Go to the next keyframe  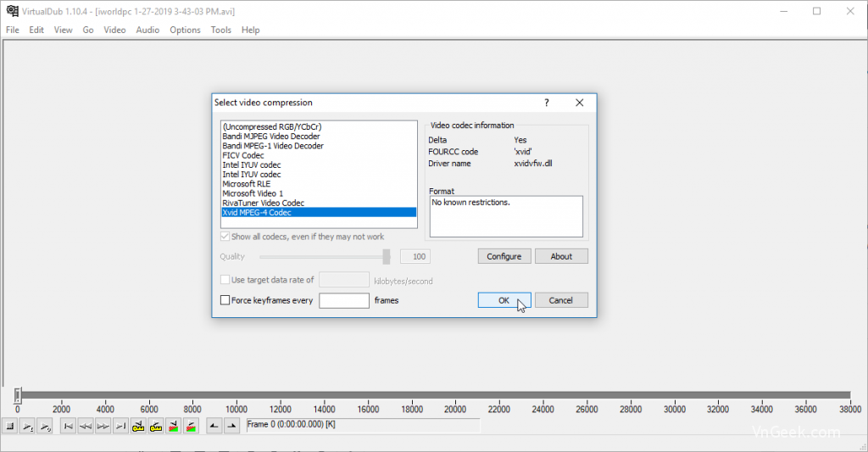coord(156,426)
